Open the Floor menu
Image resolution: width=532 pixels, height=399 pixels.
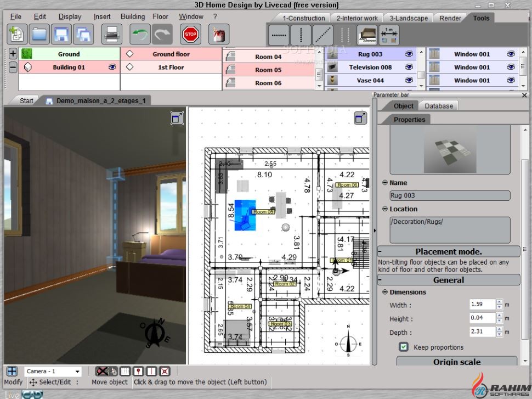pyautogui.click(x=161, y=16)
